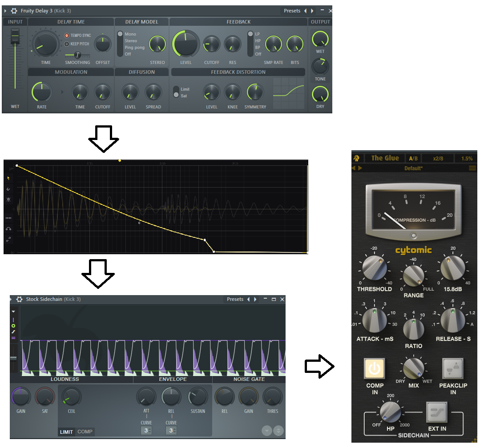Click the SMOOTHING slider in Fruity Delay 3
Screen dimensions: 492x448
[77, 55]
